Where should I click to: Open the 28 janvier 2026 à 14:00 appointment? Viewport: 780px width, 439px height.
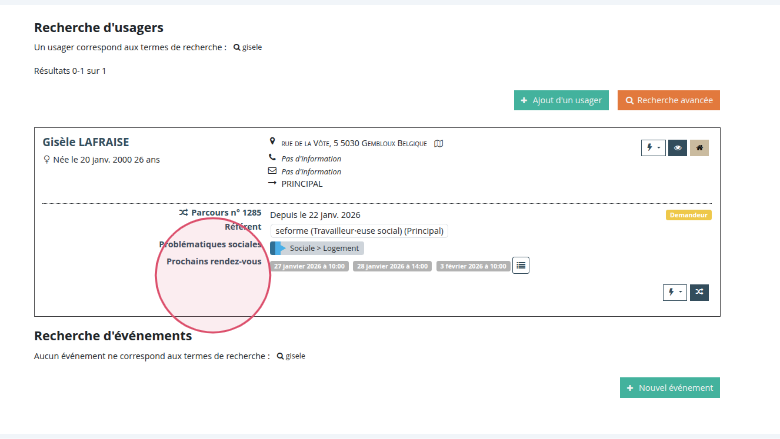click(392, 267)
